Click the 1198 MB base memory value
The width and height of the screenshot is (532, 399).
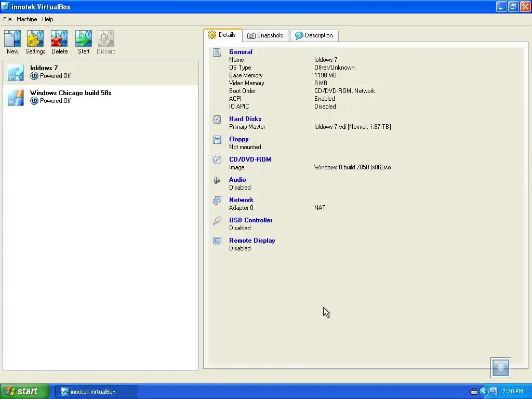[325, 75]
